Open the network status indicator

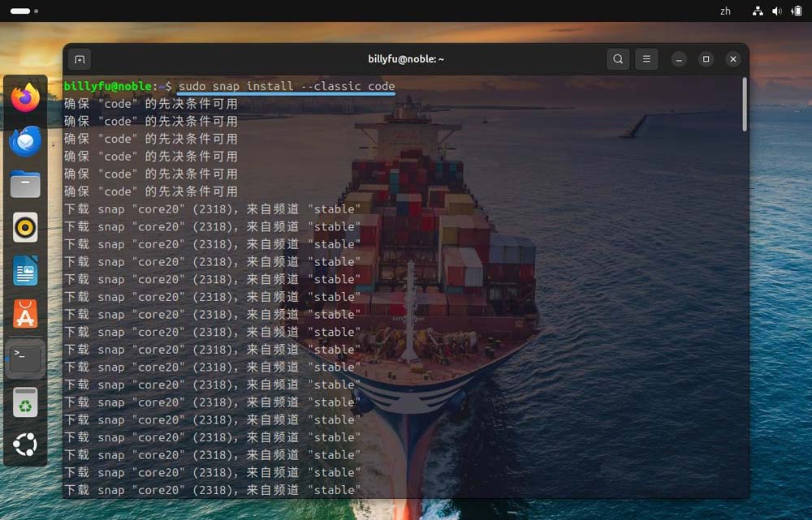[758, 11]
